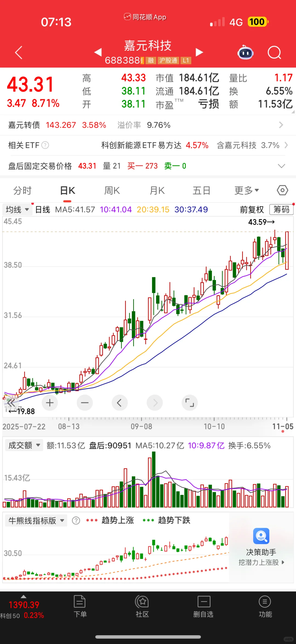This screenshot has width=296, height=644.
Task: Tap 删自选 to remove from watchlist
Action: pos(204,606)
